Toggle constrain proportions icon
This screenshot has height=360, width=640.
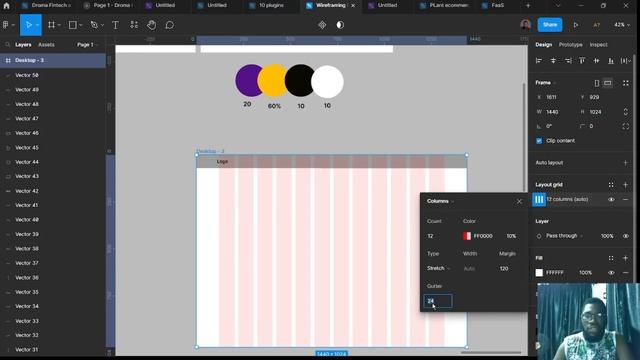point(626,111)
